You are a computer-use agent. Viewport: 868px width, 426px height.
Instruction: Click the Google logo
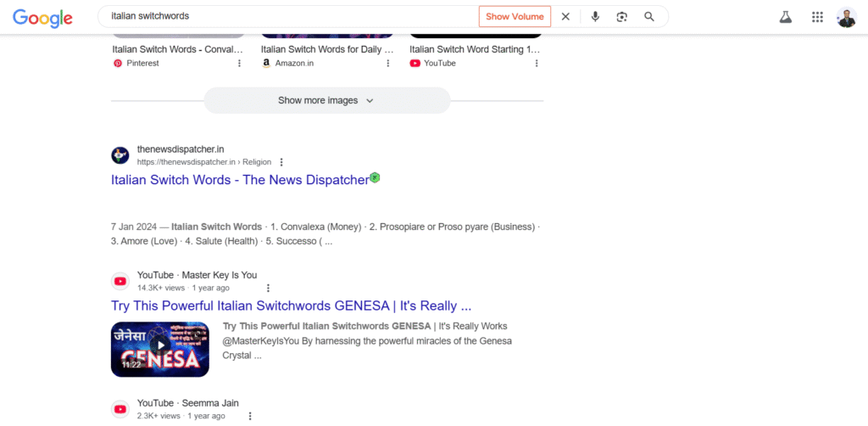pyautogui.click(x=42, y=18)
